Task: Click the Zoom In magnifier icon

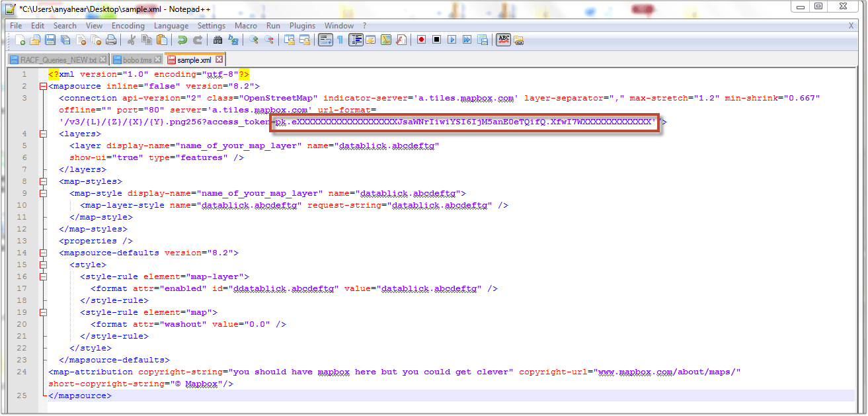Action: click(x=253, y=40)
